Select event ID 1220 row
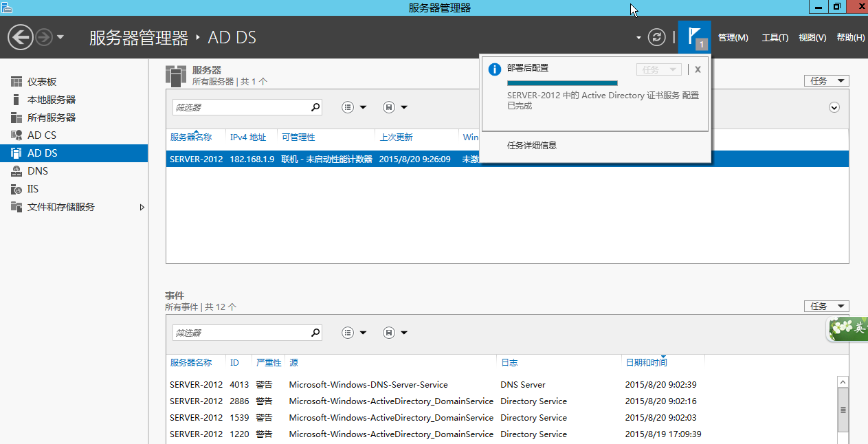The height and width of the screenshot is (444, 868). coord(502,434)
